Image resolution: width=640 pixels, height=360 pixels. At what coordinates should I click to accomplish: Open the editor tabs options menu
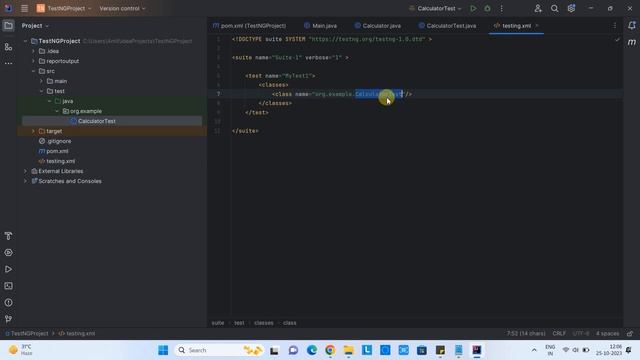tap(615, 26)
